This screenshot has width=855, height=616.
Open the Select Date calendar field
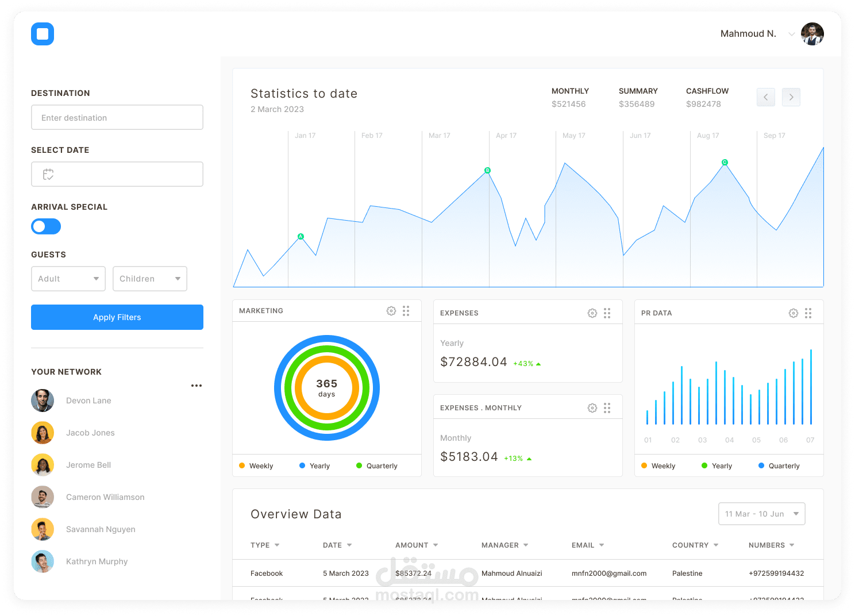[x=117, y=174]
